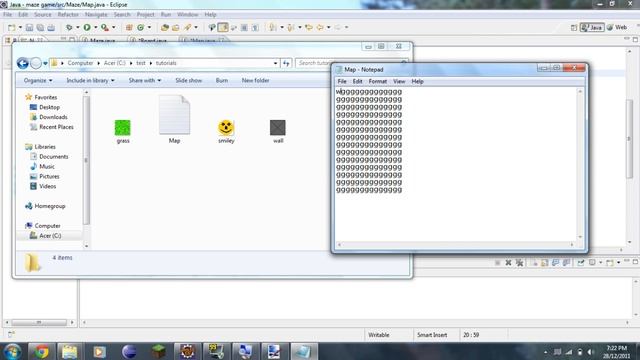640x360 pixels.
Task: Click Explorer Forward button
Action: point(36,63)
